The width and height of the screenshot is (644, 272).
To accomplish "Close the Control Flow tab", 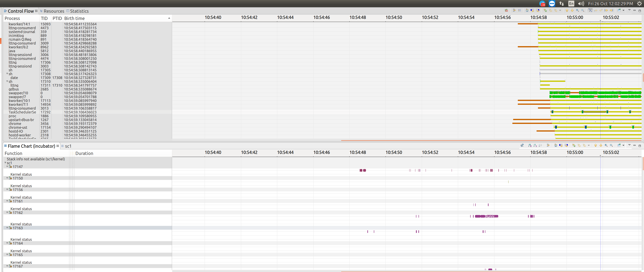I will coord(36,11).
